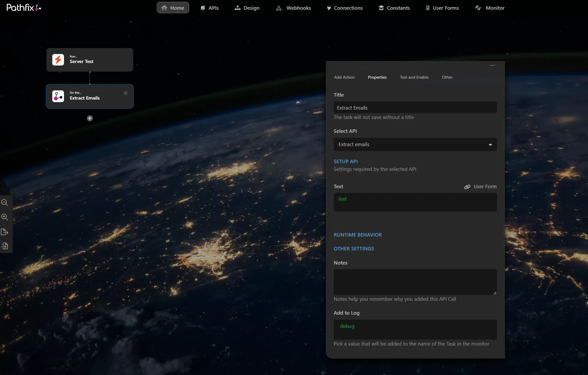Click the Notes textarea resize handle
Screen dimensions: 588x375
point(495,293)
